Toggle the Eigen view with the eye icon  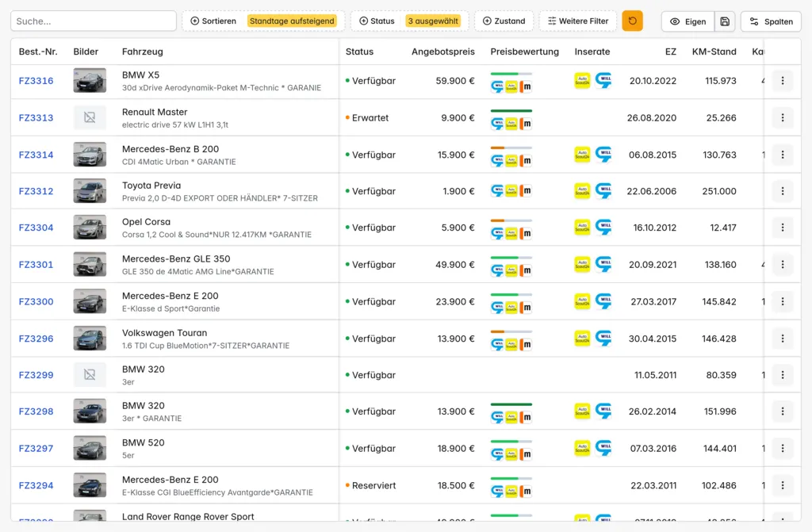pyautogui.click(x=687, y=21)
